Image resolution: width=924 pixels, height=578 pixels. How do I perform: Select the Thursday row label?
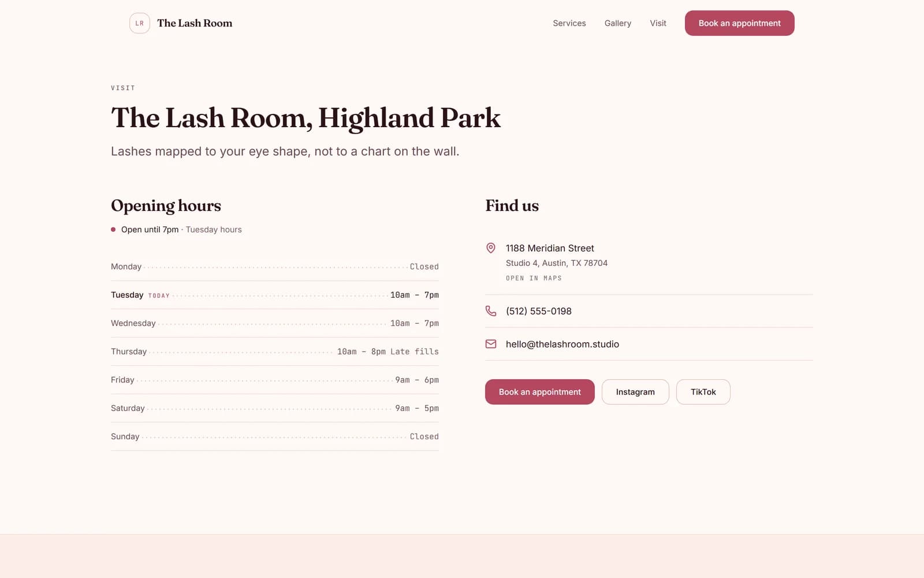[x=129, y=351]
